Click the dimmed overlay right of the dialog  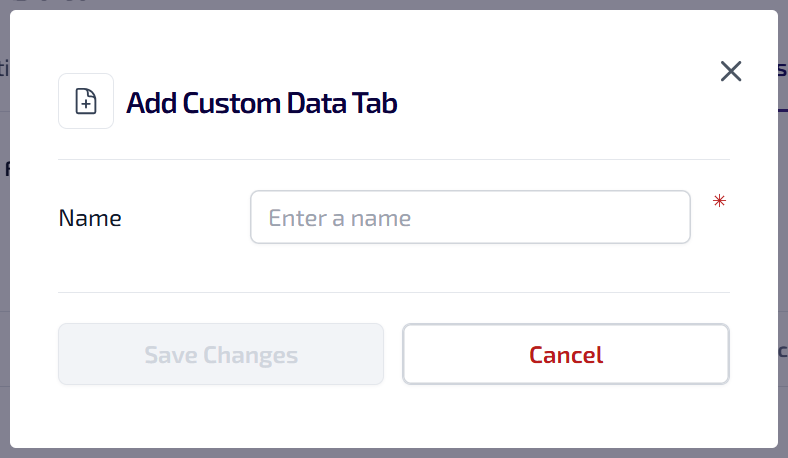pyautogui.click(x=783, y=250)
